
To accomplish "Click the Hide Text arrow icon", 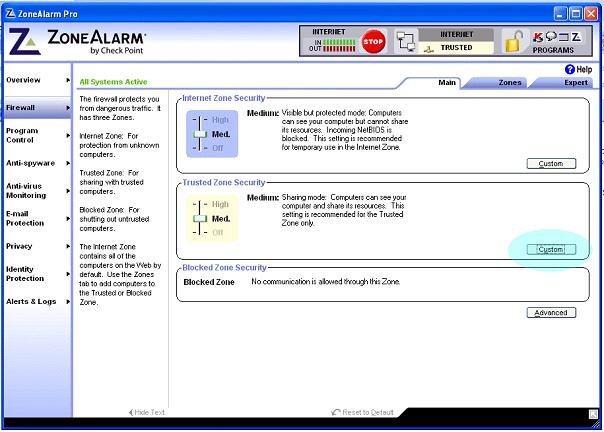I will coord(131,412).
